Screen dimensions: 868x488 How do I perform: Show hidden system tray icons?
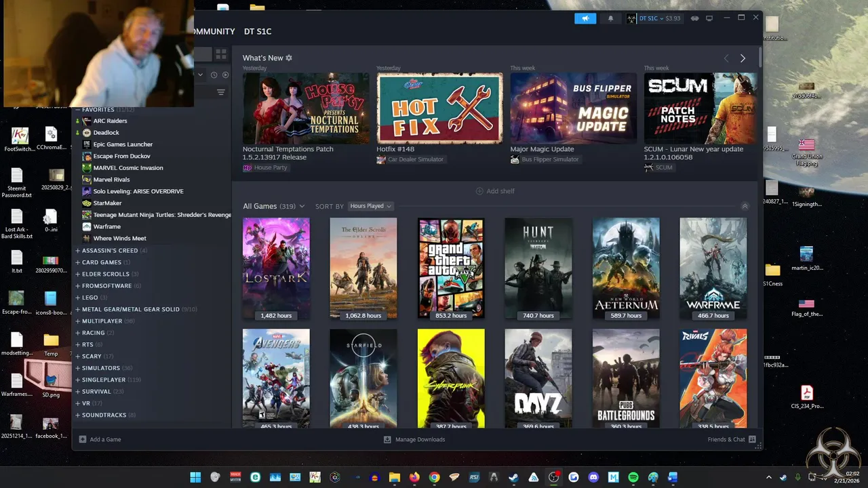pos(769,477)
